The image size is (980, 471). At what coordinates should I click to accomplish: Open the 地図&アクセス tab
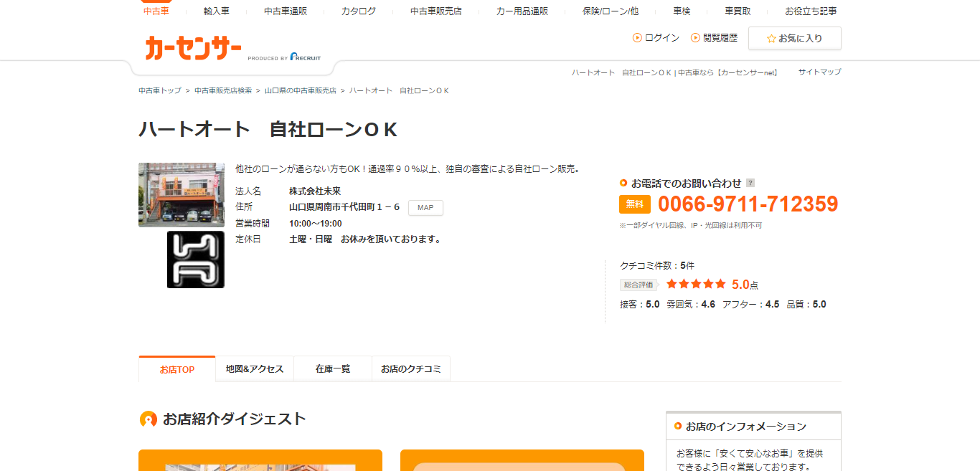(x=255, y=368)
